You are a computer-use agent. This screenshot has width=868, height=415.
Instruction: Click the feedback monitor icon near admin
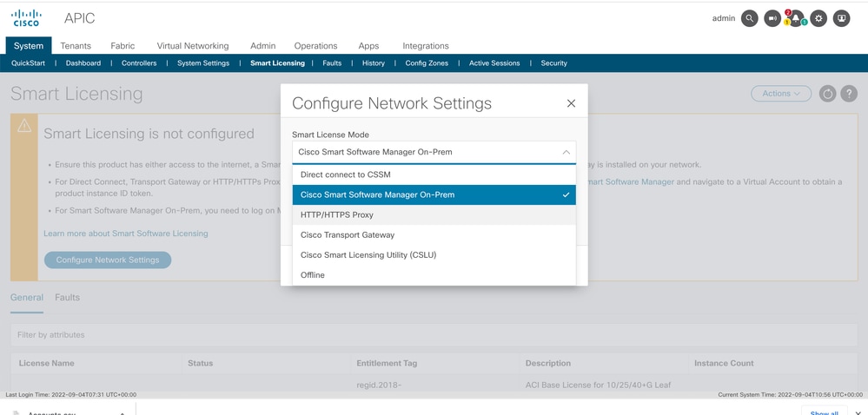point(841,18)
